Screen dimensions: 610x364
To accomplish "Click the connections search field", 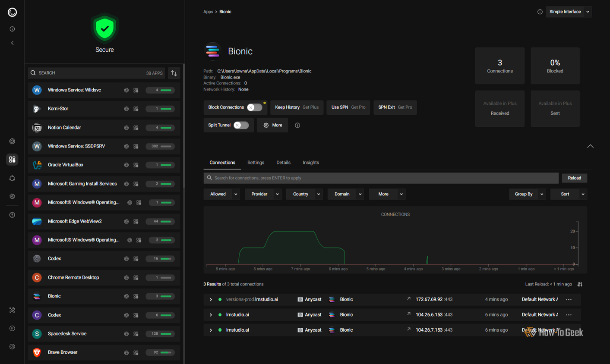I will pos(381,178).
